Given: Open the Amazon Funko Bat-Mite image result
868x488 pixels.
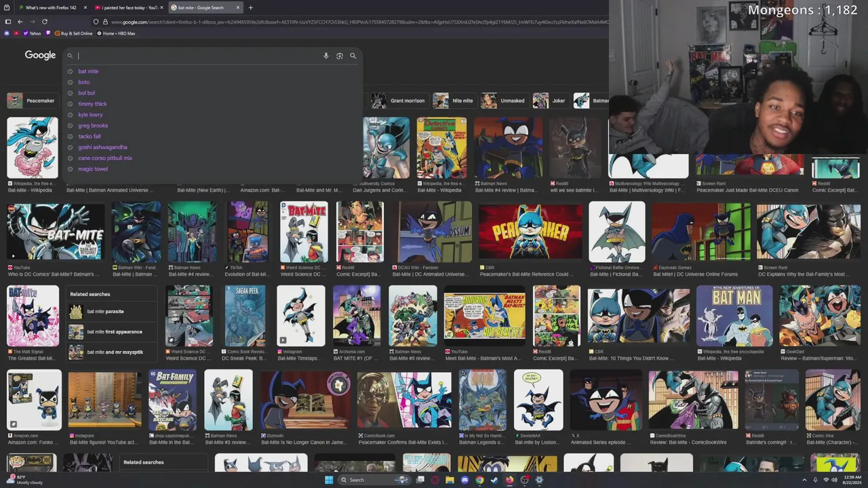Looking at the screenshot, I should (34, 400).
